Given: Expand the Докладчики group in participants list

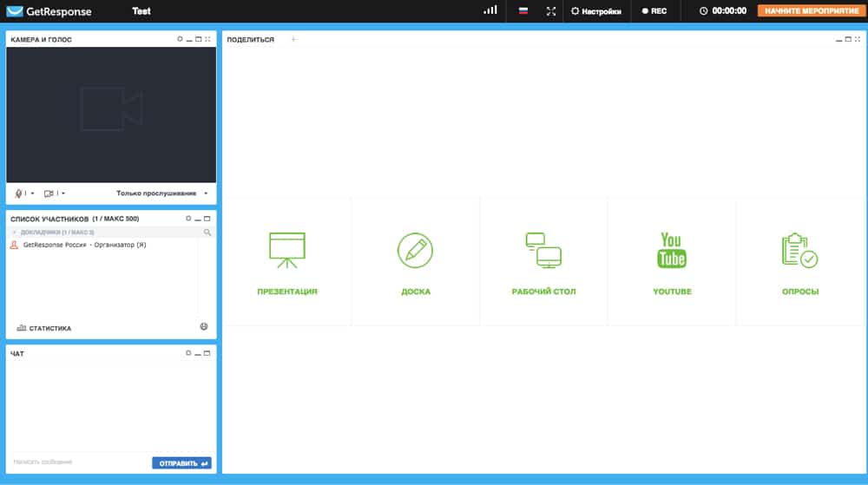Looking at the screenshot, I should 15,233.
